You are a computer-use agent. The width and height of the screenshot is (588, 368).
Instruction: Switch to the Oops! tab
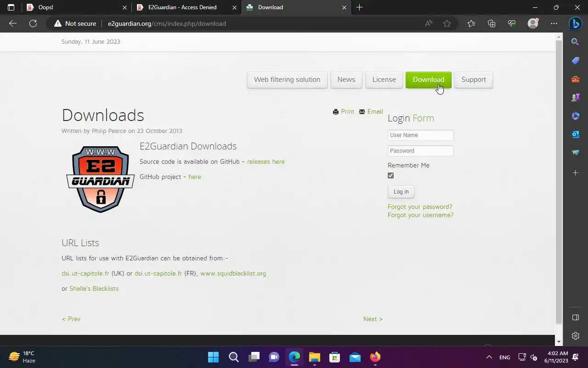click(x=76, y=7)
